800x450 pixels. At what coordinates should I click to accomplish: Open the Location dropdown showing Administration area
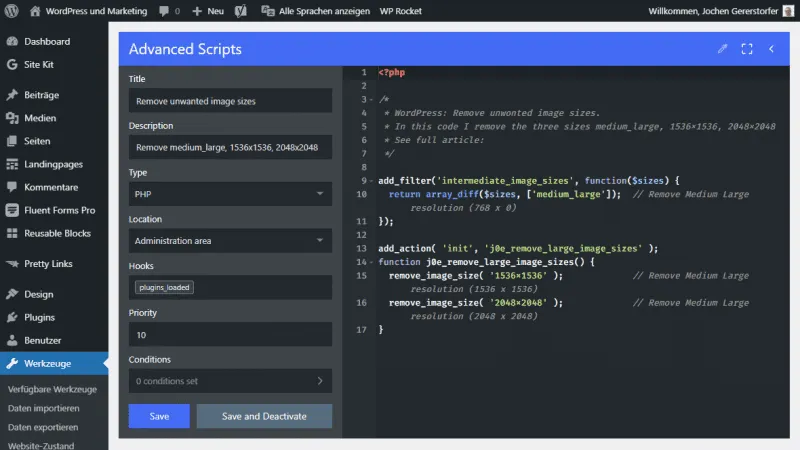[x=230, y=241]
